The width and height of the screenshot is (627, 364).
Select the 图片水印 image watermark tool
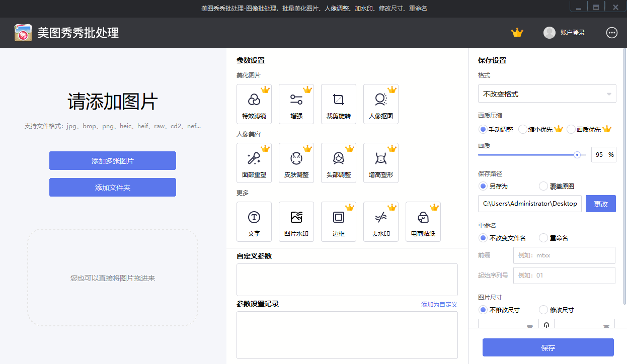click(296, 222)
